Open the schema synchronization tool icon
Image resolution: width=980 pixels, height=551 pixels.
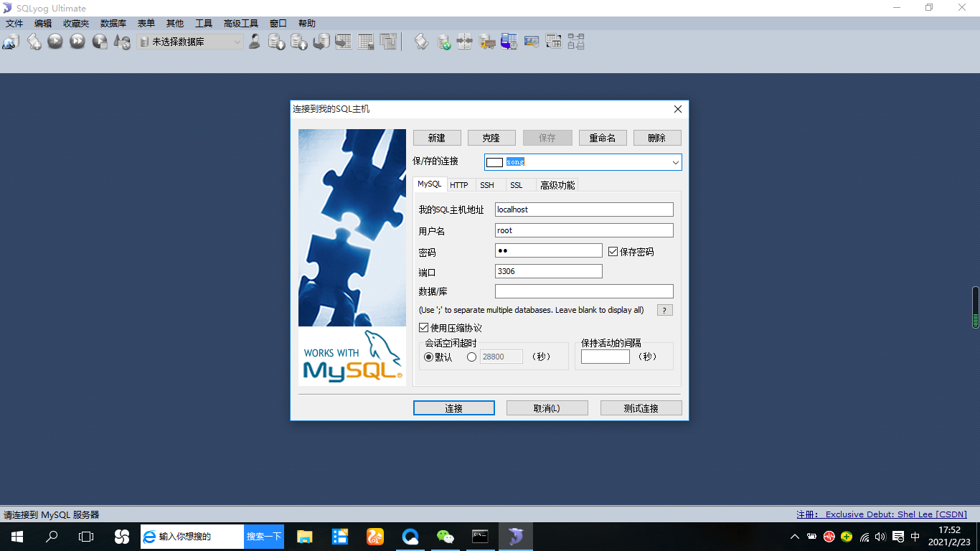click(x=465, y=42)
